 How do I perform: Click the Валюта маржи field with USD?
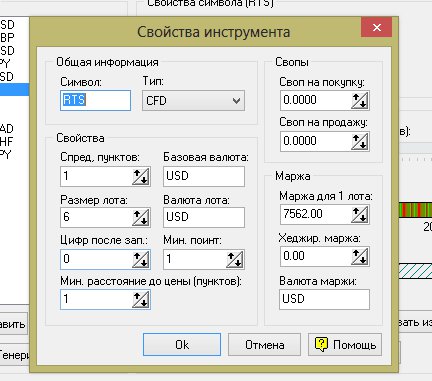[x=324, y=299]
